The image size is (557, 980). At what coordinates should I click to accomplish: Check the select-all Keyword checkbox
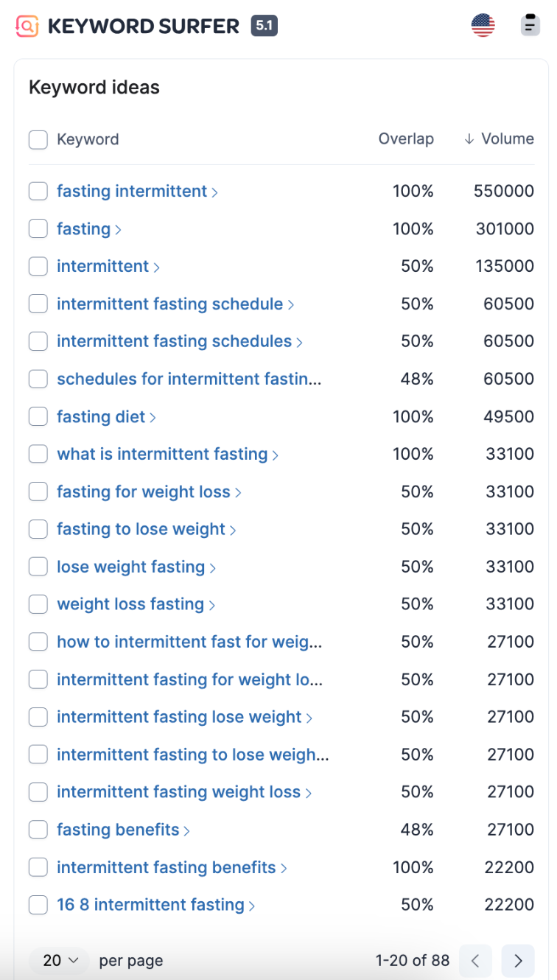click(x=38, y=139)
